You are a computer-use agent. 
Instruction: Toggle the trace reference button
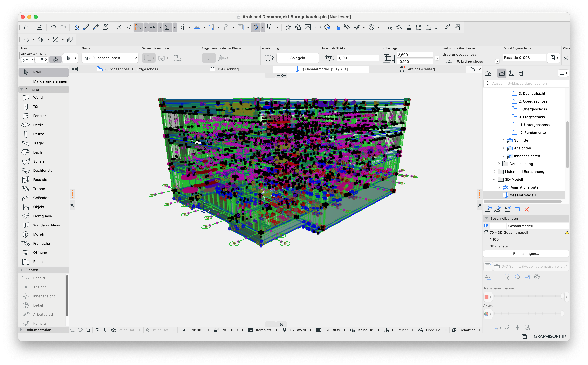(x=241, y=27)
